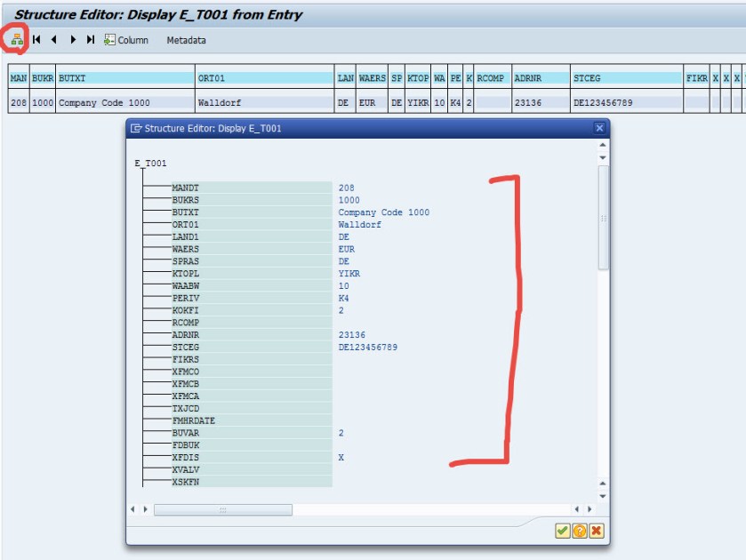Viewport: 746px width, 560px height.
Task: Cancel the dialog with red X icon
Action: [596, 531]
